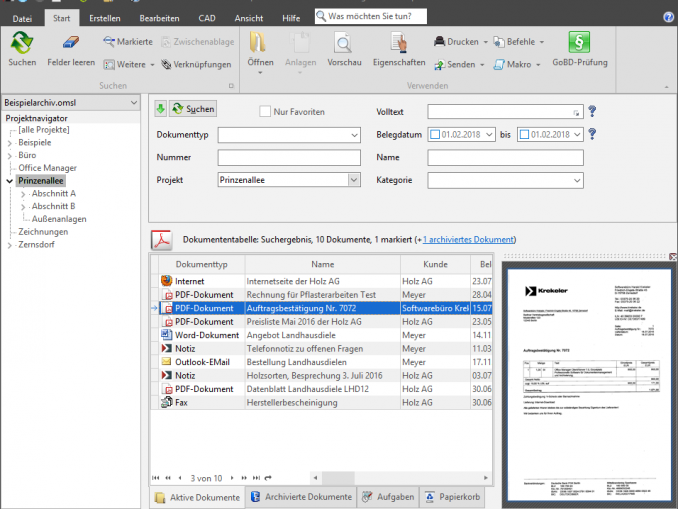Open the Hilfe ribbon tab

tap(291, 18)
